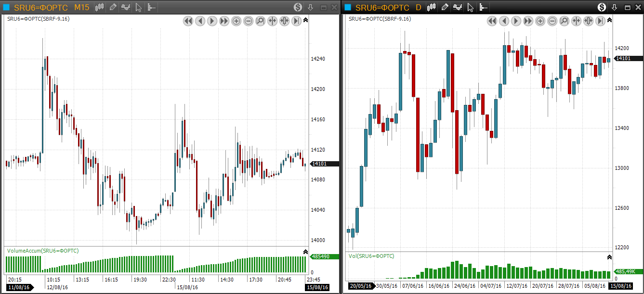This screenshot has width=644, height=294.
Task: Collapse M15 price panel with double chevron
Action: [305, 20]
